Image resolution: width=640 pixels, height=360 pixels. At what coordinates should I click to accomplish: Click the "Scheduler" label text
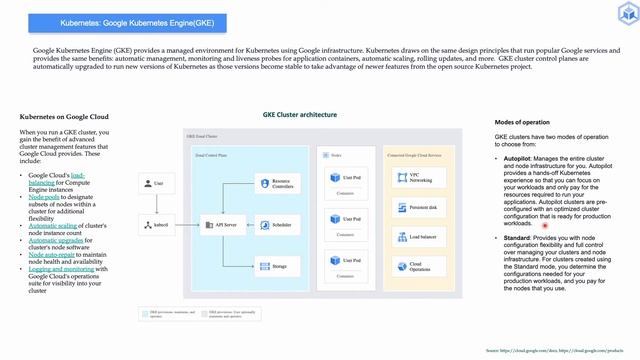[x=282, y=225]
